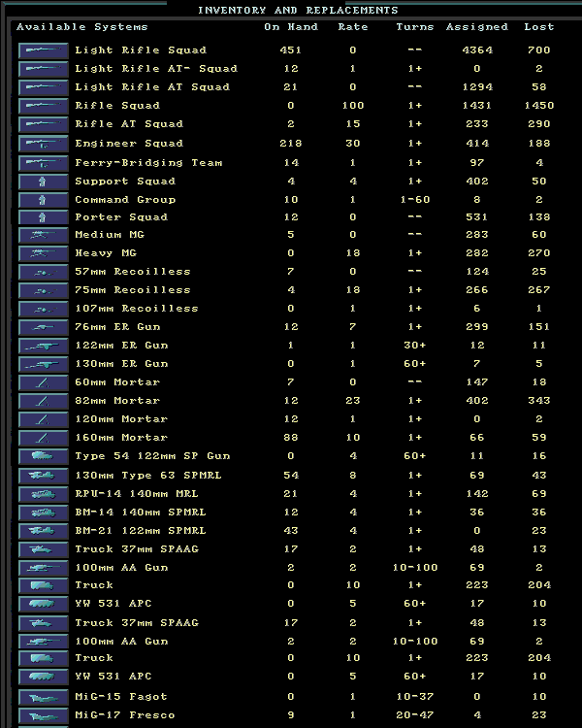
Task: Select the 107mm Recoilless icon
Action: (44, 309)
